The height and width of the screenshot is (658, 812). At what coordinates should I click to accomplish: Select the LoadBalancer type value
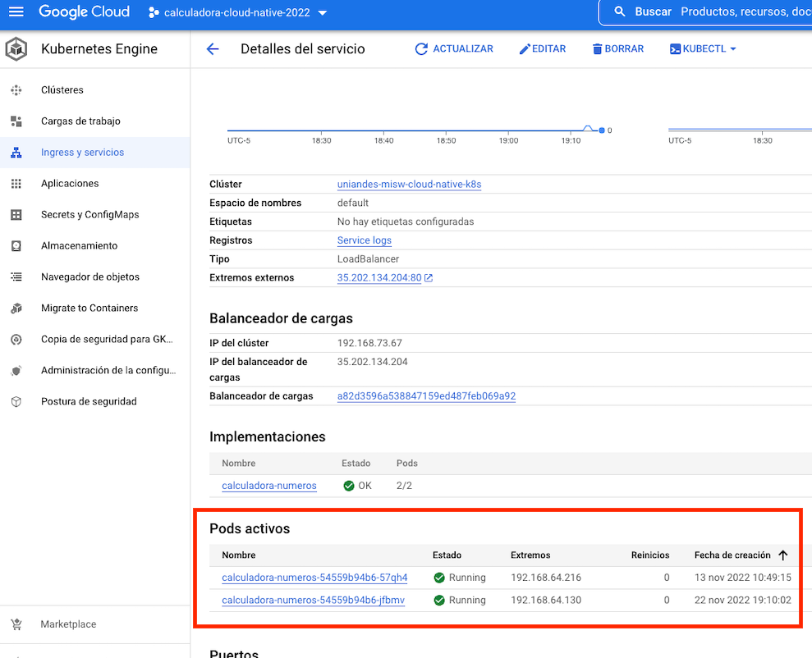point(368,258)
